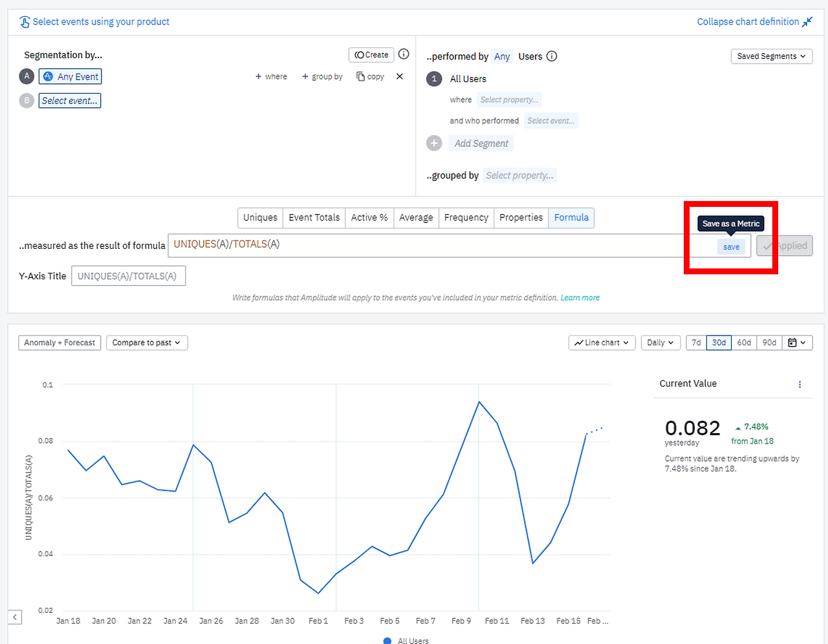
Task: Click the from Jan 18 text
Action: (752, 441)
